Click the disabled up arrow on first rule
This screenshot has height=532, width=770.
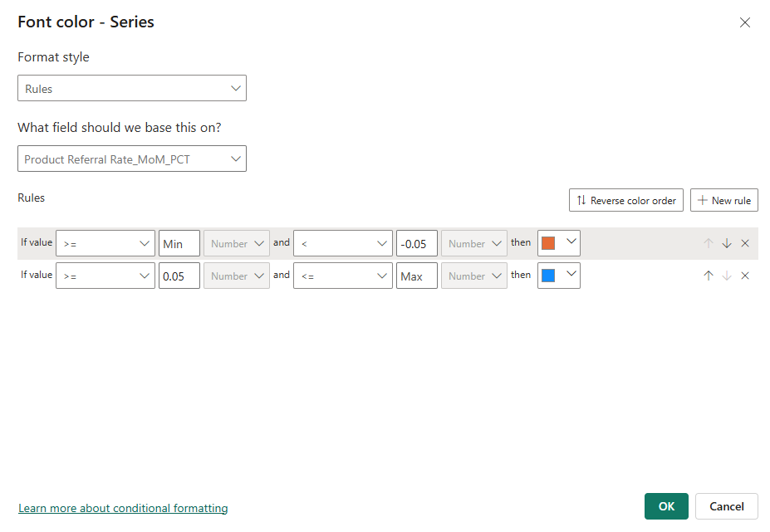click(709, 243)
